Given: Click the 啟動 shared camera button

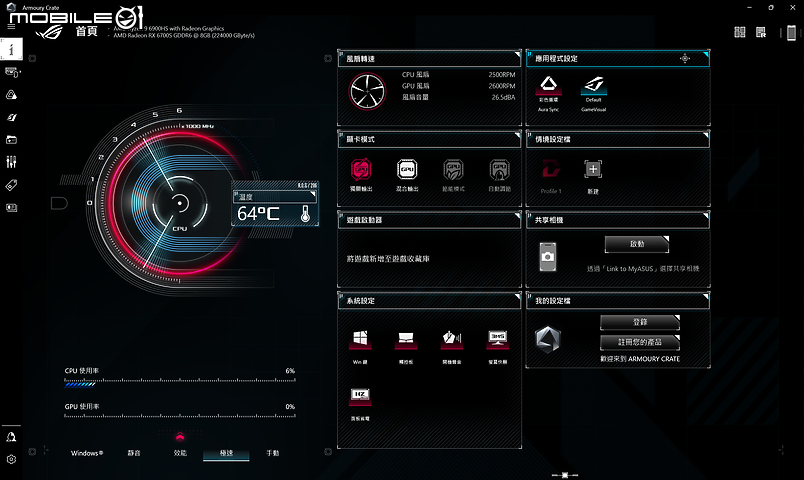Looking at the screenshot, I should [637, 244].
